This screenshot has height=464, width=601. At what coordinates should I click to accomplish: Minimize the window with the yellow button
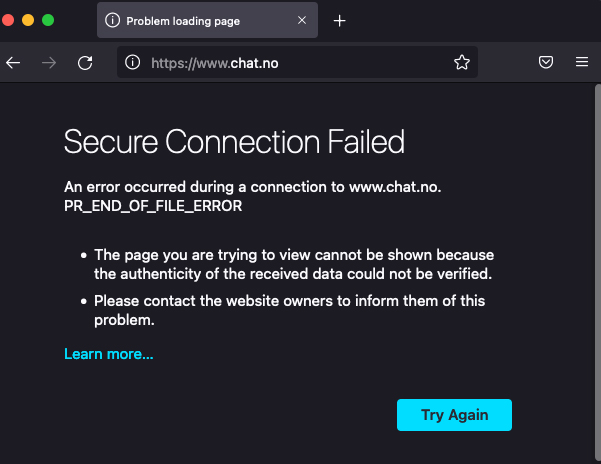click(x=28, y=20)
